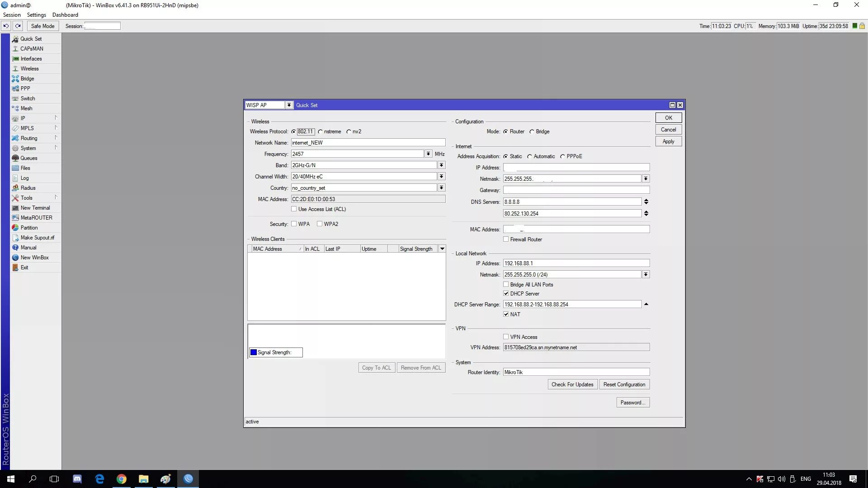Viewport: 868px width, 488px height.
Task: Click the Undo arrow toolbar icon
Action: [6, 26]
